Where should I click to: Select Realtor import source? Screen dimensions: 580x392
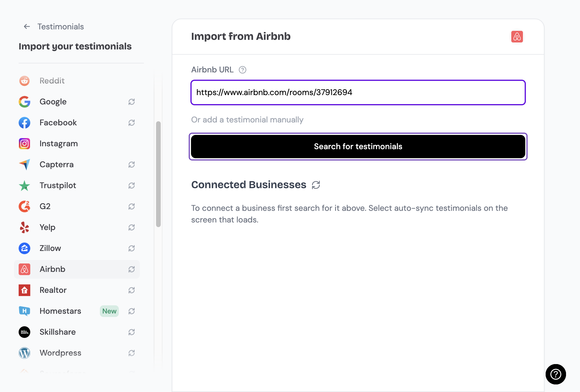[77, 290]
